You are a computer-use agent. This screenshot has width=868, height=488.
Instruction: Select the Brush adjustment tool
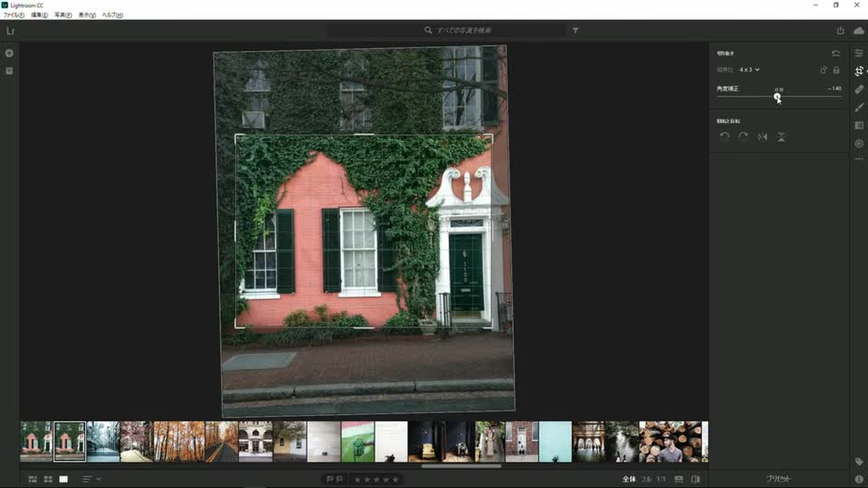tap(859, 108)
